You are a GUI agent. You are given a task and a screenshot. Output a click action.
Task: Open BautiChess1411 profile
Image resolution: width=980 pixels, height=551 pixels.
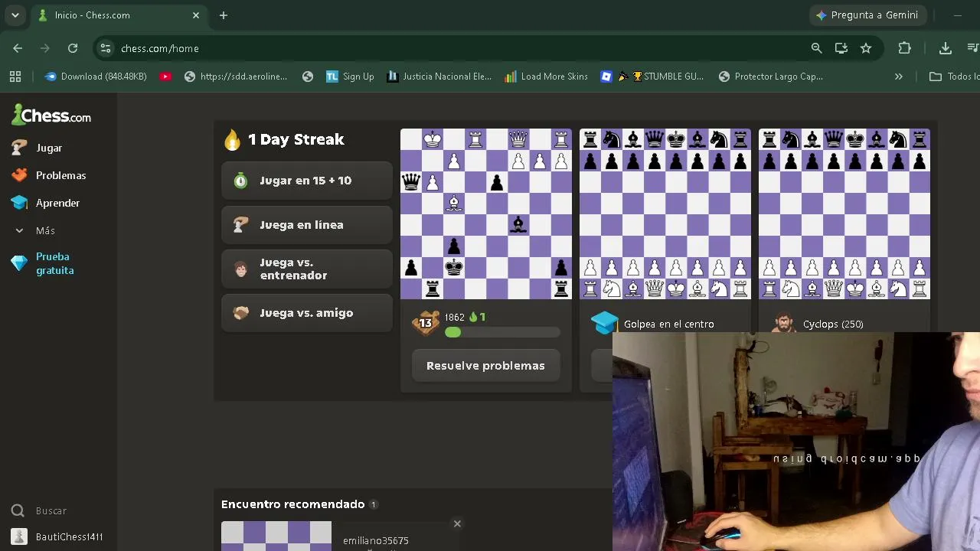pyautogui.click(x=69, y=536)
